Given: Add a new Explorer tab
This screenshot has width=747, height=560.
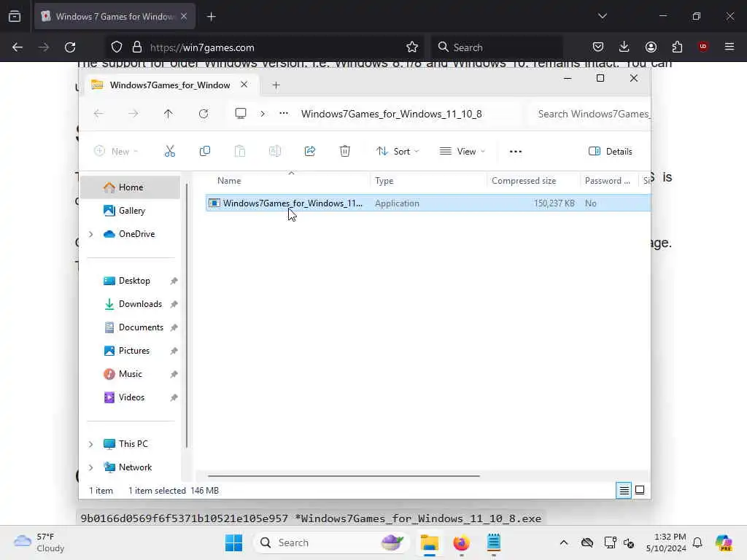Looking at the screenshot, I should 276,85.
